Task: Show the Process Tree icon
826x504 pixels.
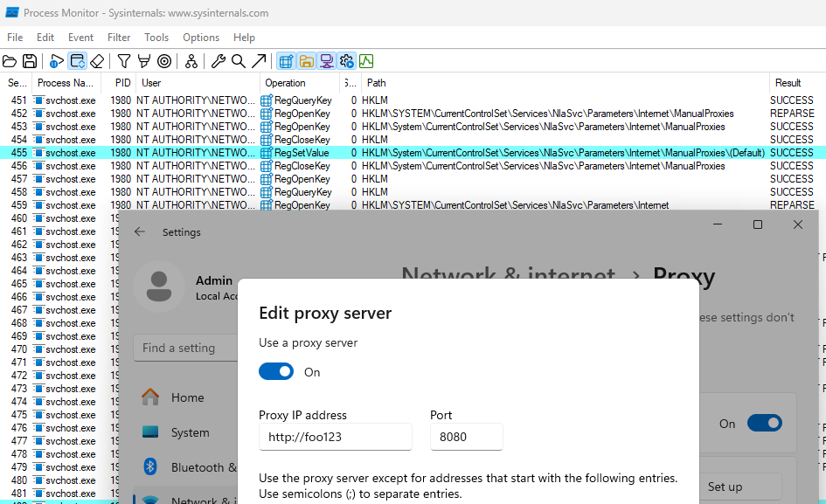Action: [191, 61]
